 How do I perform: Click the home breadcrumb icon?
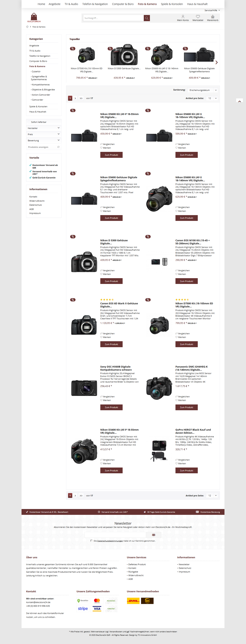tap(27, 27)
